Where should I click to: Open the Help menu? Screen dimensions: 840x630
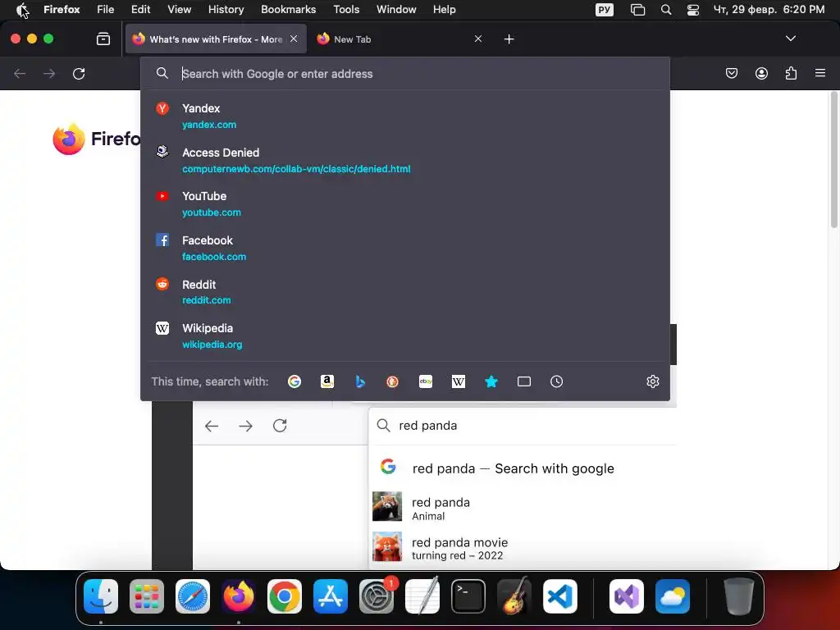pyautogui.click(x=444, y=10)
